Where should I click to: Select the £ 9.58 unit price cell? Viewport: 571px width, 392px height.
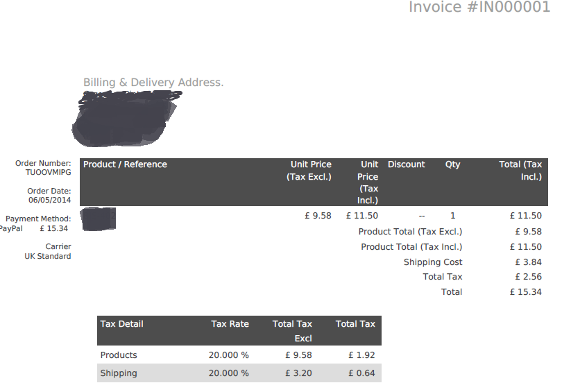tap(318, 216)
